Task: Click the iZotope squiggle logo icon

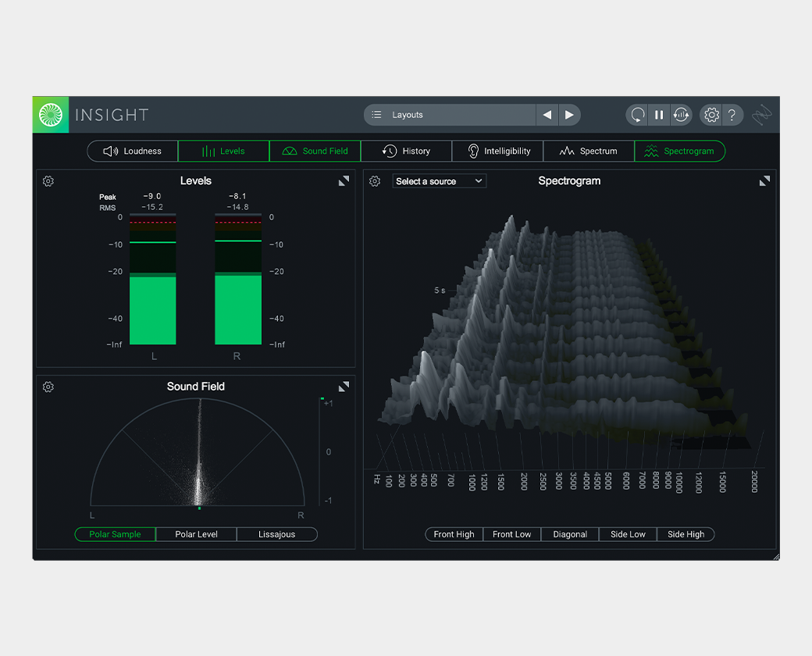Action: [x=762, y=115]
